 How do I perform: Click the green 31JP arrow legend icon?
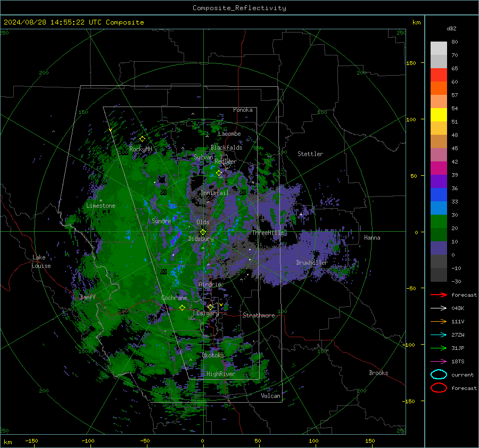pyautogui.click(x=439, y=348)
